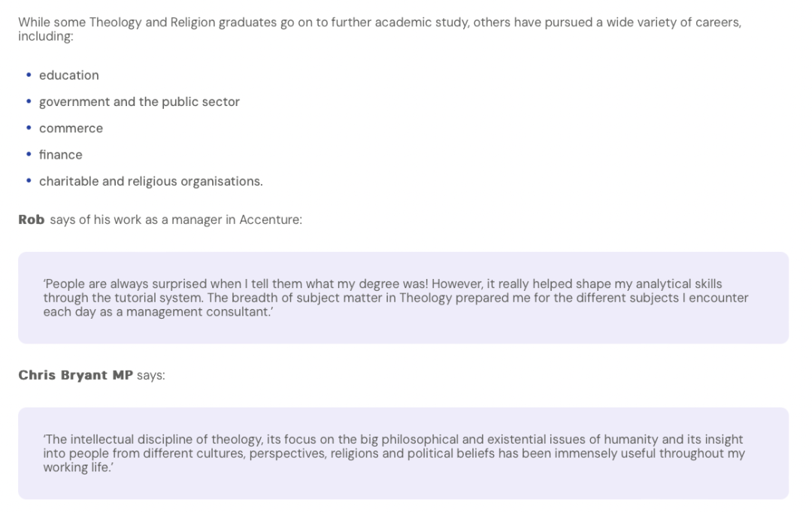Click the bold name 'Rob'
Screen dimensions: 812x512
coord(32,220)
